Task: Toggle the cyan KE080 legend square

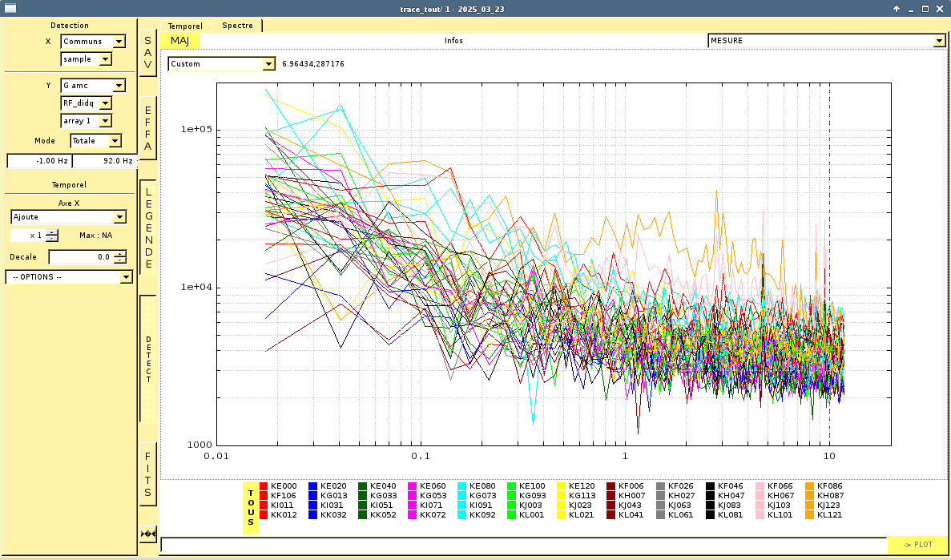Action: (x=462, y=486)
